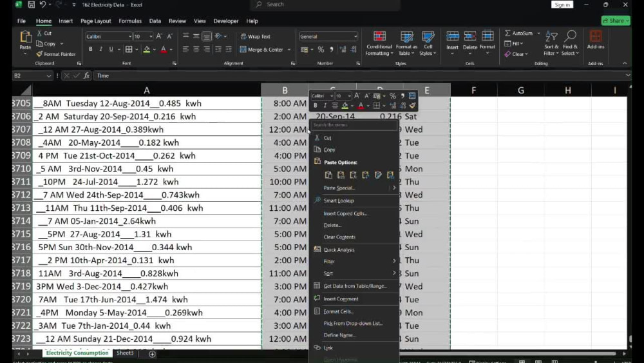
Task: Click the Merge & Center icon
Action: click(243, 50)
